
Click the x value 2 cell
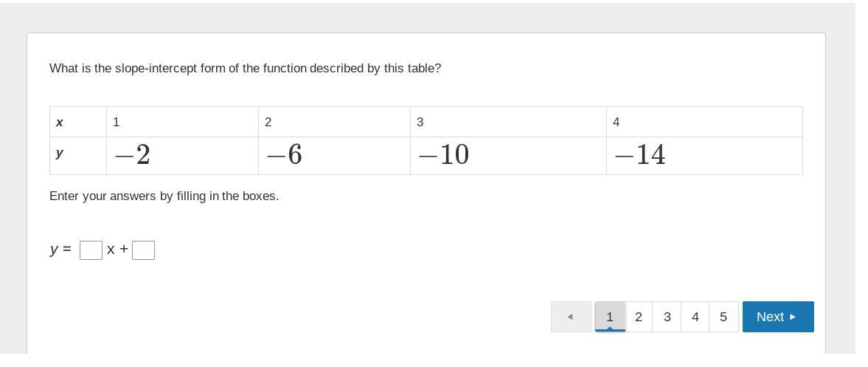click(x=334, y=122)
